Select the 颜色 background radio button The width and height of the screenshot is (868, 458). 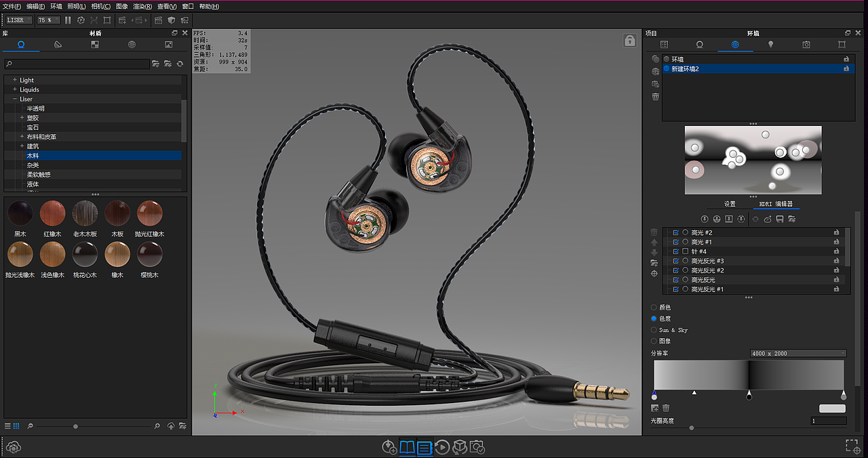654,307
